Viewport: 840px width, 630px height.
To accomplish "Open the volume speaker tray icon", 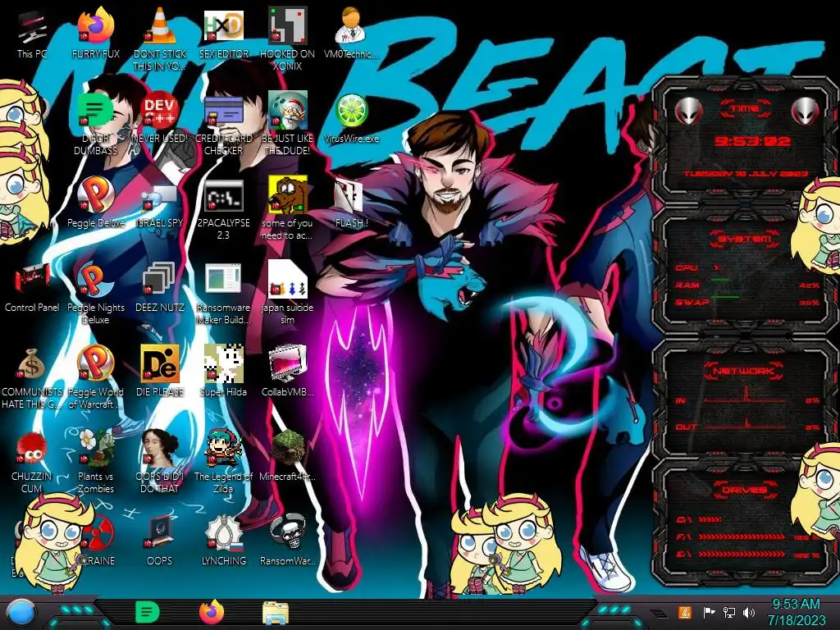I will point(749,612).
